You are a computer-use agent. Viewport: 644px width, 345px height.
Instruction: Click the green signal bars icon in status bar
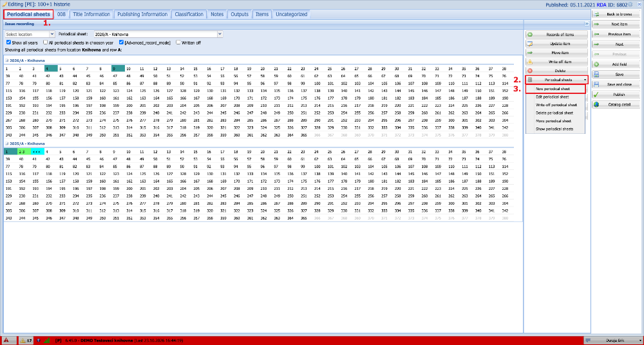[46, 340]
